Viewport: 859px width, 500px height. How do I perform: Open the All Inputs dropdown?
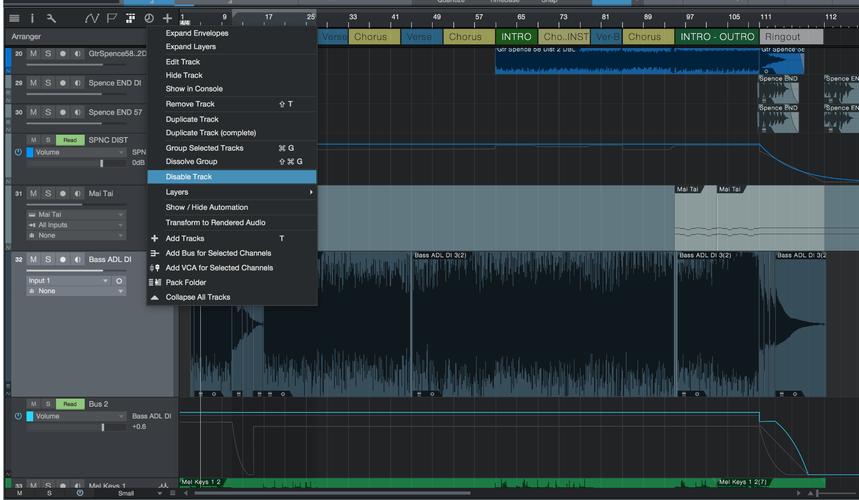pos(76,225)
